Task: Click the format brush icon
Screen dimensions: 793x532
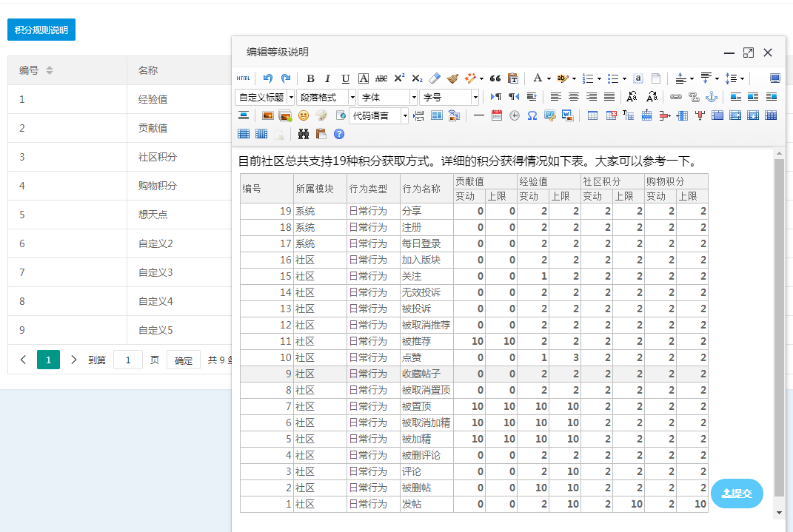Action: pos(452,78)
